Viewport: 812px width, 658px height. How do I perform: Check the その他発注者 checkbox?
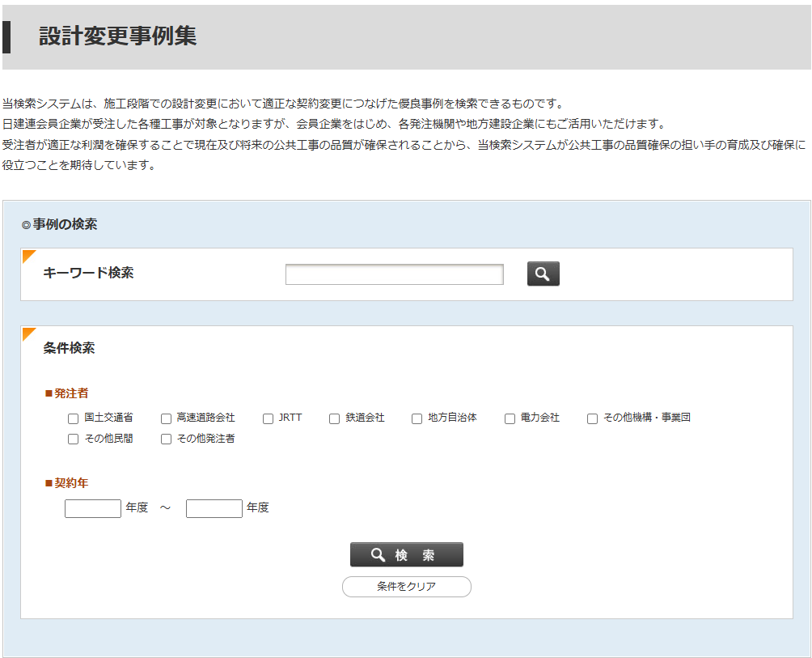[166, 439]
